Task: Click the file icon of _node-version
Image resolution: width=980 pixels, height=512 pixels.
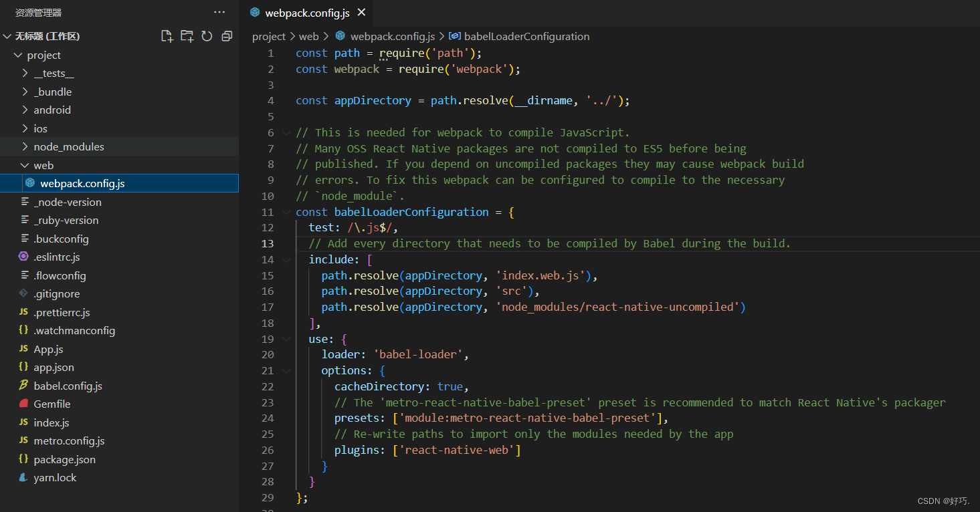Action: 25,202
